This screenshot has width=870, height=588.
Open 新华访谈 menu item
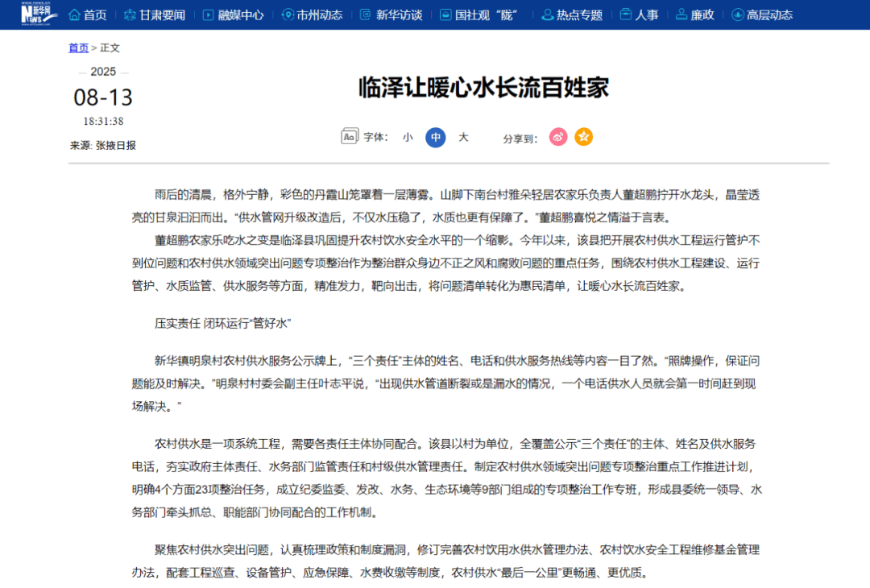coord(399,15)
